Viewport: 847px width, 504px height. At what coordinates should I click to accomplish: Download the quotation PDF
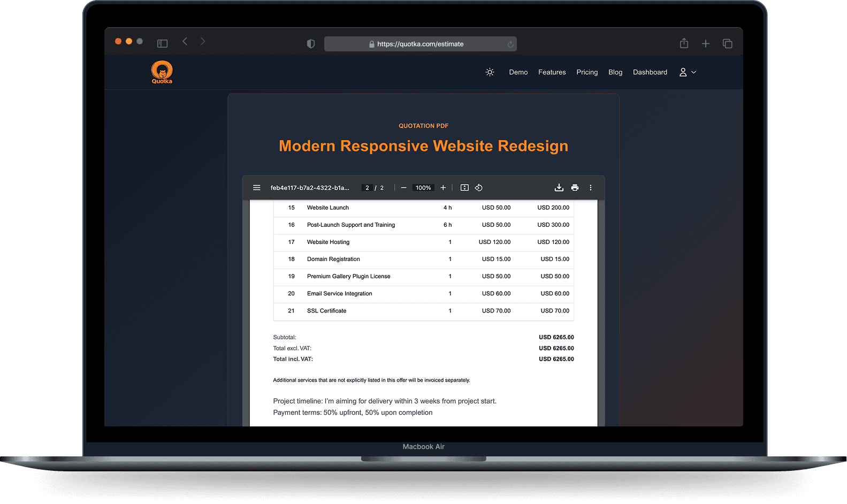(x=559, y=188)
